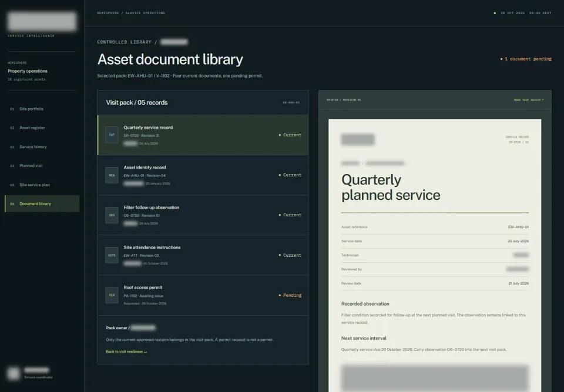Click the user avatar in sidebar footer
Screen dimensions: 564x392
click(x=14, y=373)
